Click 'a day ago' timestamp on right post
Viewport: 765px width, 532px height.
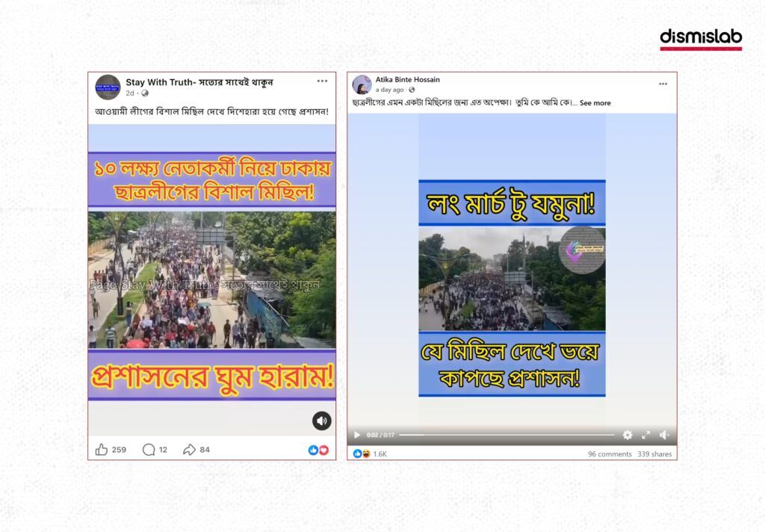click(x=389, y=90)
